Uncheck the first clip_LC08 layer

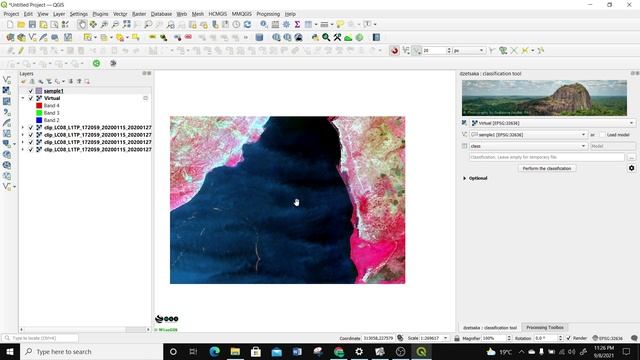tap(31, 128)
